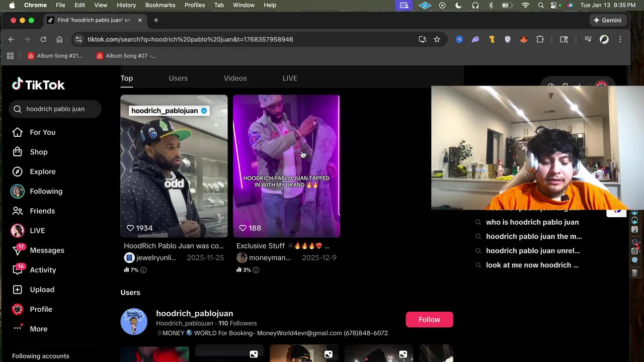Viewport: 644px width, 362px height.
Task: Open the Extensions puzzle menu
Action: tap(540, 39)
